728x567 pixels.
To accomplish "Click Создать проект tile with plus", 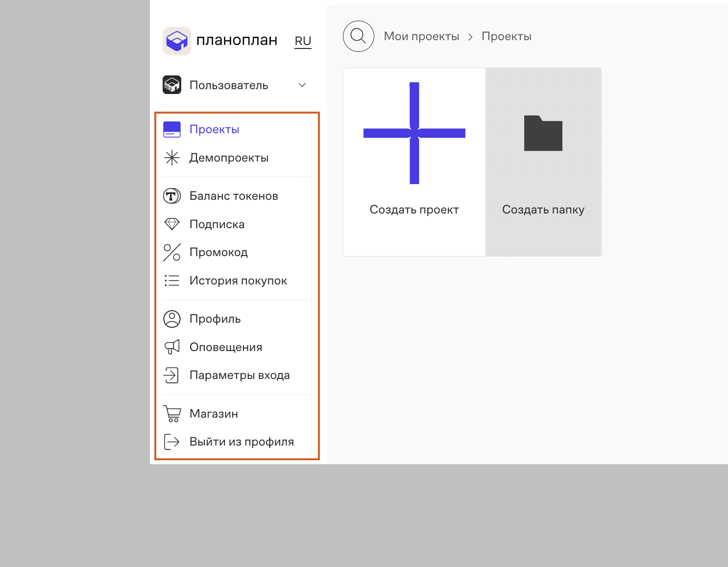I will point(414,162).
